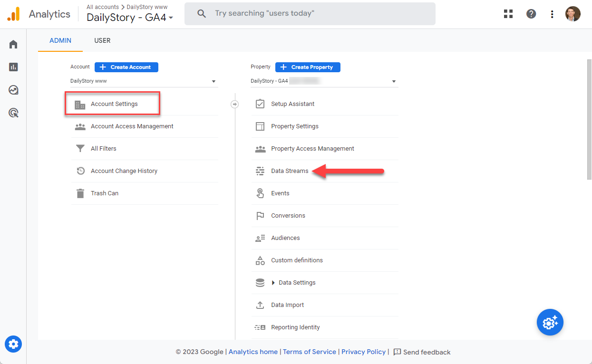Viewport: 592px width, 364px height.
Task: Click the Google Analytics logo
Action: (13, 13)
